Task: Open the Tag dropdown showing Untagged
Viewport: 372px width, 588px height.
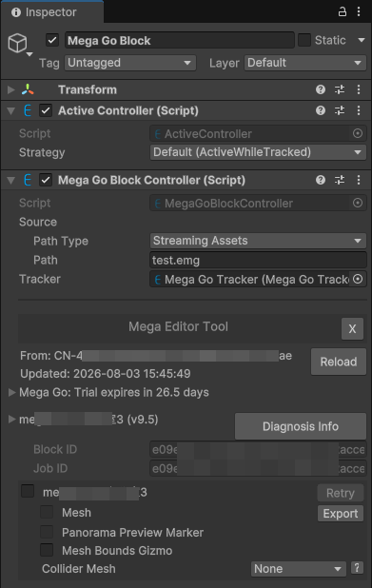Action: click(130, 63)
